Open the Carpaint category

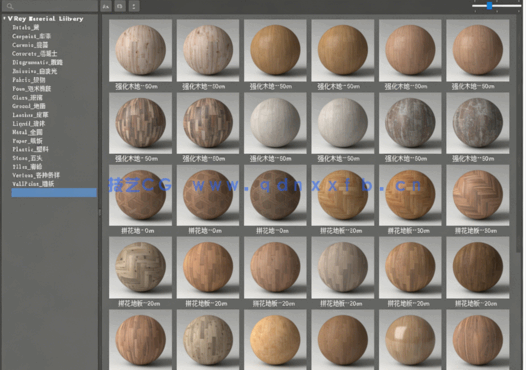click(32, 36)
